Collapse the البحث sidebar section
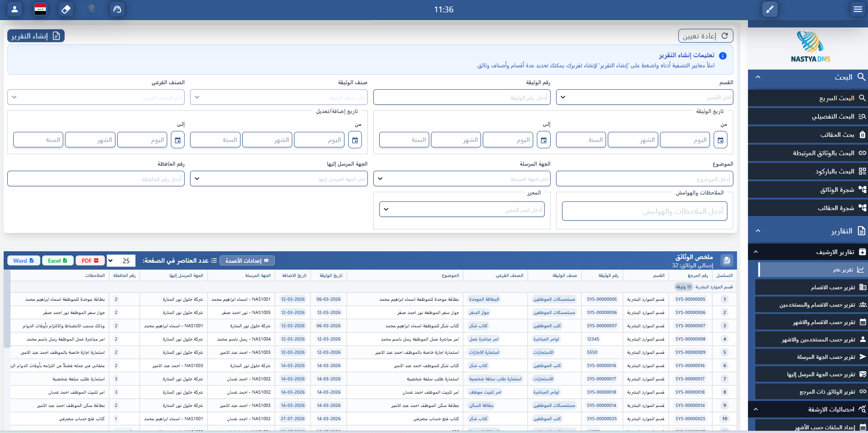The image size is (868, 433). pos(758,77)
